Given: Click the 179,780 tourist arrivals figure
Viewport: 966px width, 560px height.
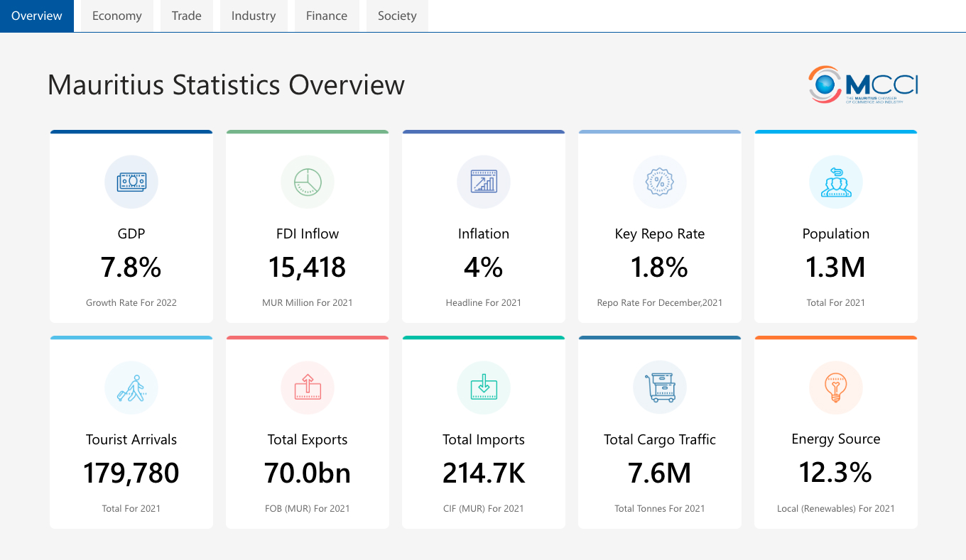Looking at the screenshot, I should 131,473.
